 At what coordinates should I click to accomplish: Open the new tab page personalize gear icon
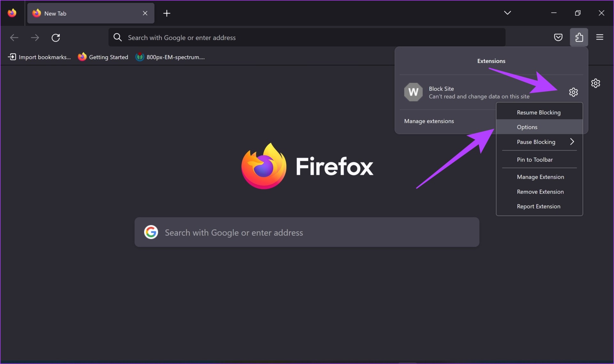[595, 83]
